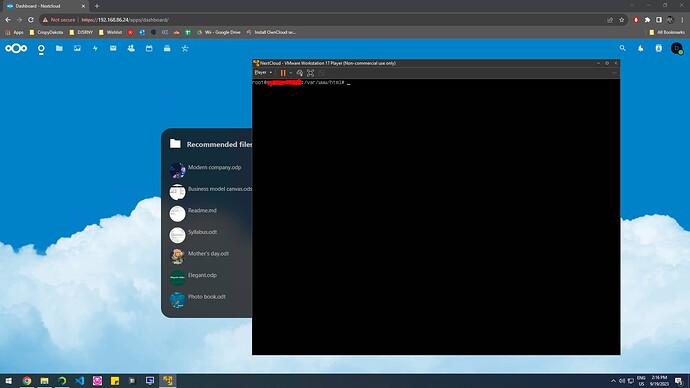The width and height of the screenshot is (690, 388).
Task: Open Syllabus.odt recommended file
Action: coord(202,232)
